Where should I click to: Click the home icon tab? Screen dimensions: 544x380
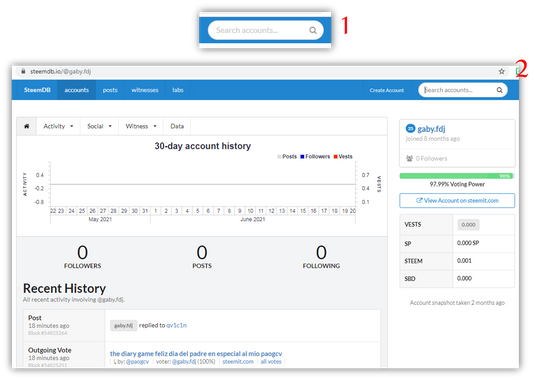[27, 126]
